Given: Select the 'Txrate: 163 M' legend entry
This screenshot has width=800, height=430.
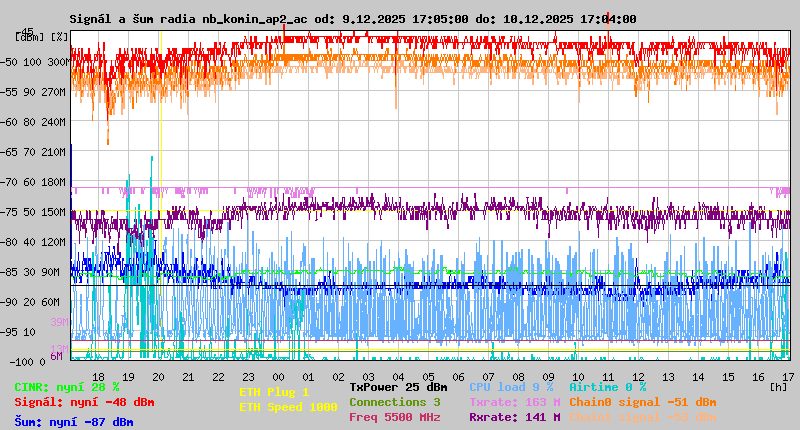Looking at the screenshot, I should 515,402.
